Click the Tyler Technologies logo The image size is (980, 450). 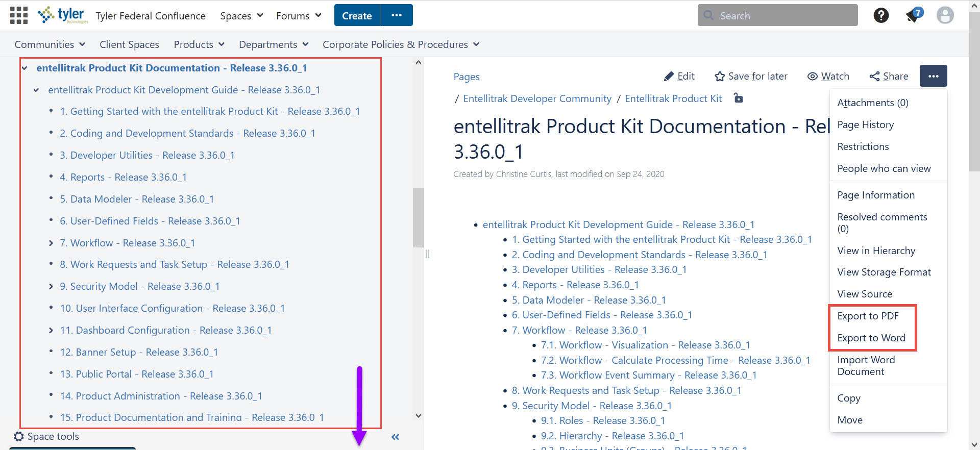63,15
